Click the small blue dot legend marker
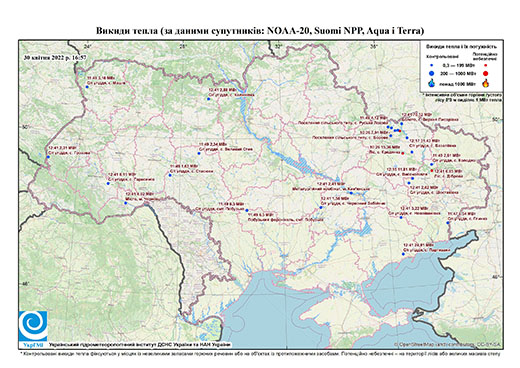The image size is (520, 368). coord(432,65)
